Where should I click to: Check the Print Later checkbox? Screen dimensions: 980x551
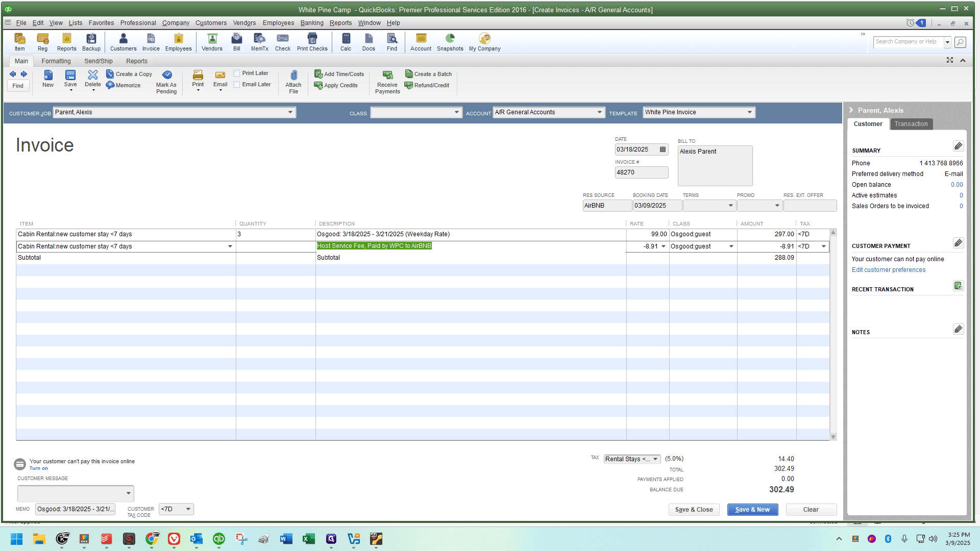tap(236, 73)
